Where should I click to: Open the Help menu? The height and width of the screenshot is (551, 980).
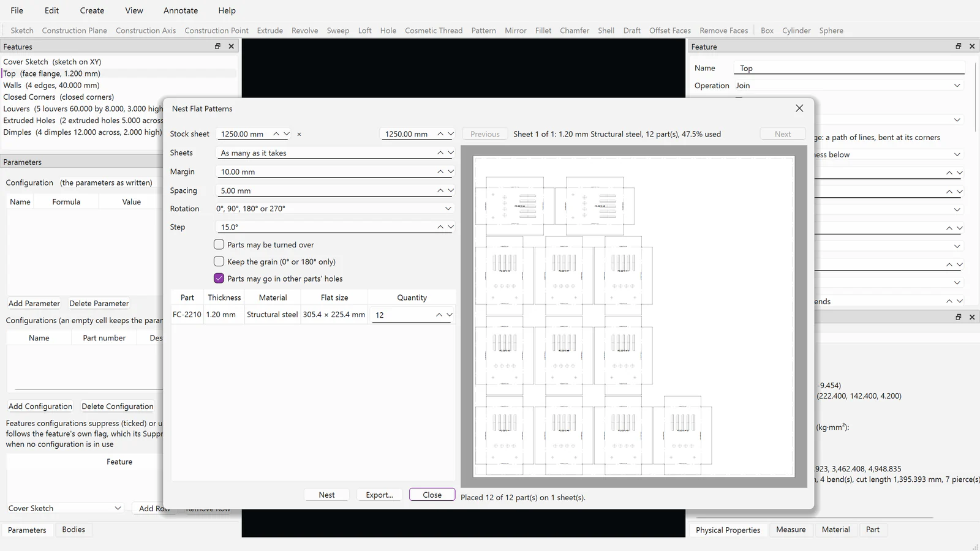(x=227, y=10)
